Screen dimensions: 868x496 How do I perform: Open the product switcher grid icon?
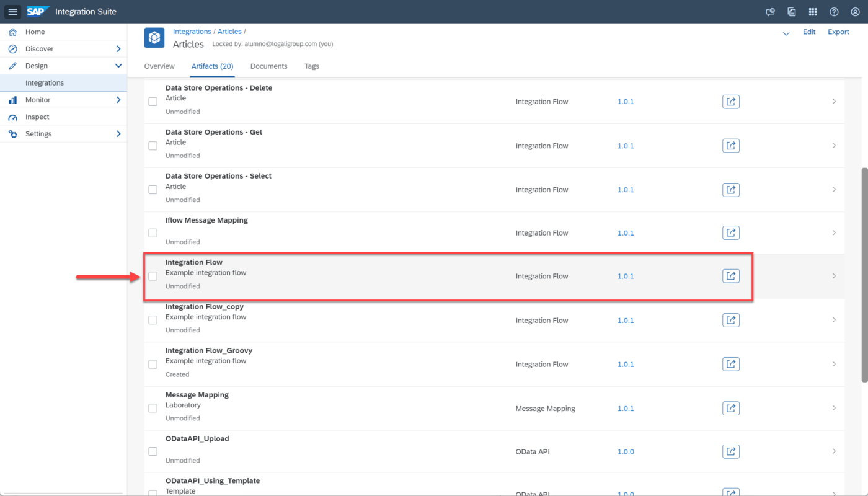click(x=813, y=12)
